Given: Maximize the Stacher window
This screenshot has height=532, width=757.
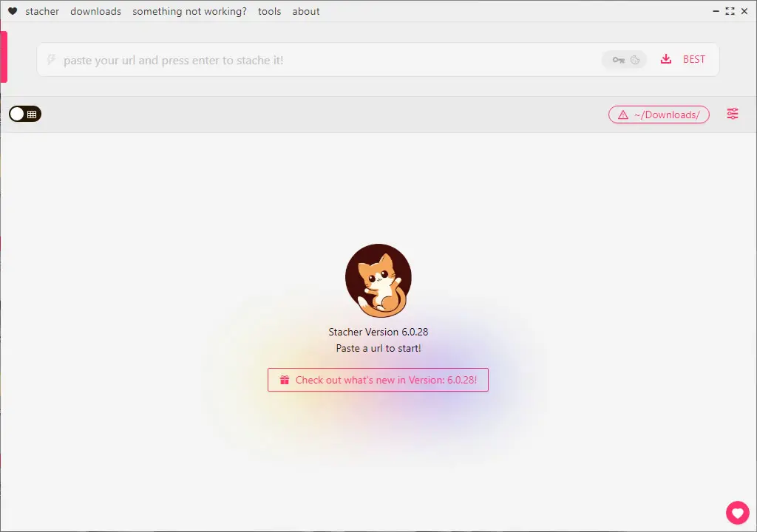Looking at the screenshot, I should pos(730,11).
